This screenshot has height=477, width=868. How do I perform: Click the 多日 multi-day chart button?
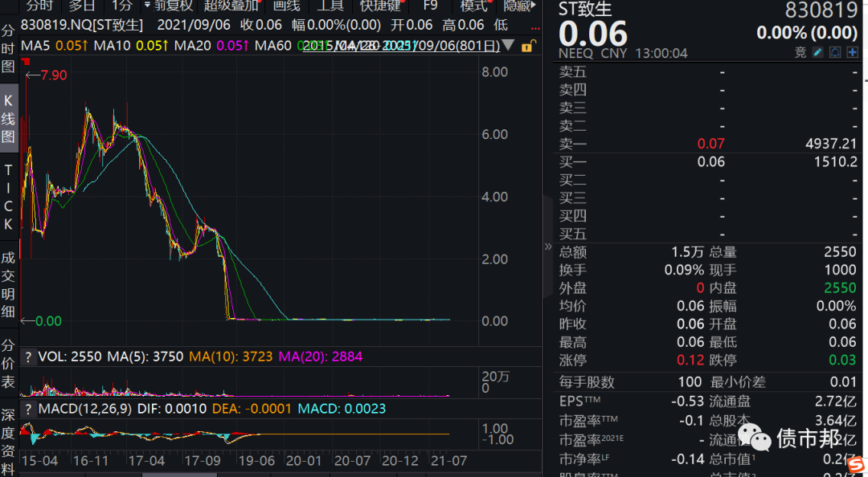pyautogui.click(x=81, y=6)
